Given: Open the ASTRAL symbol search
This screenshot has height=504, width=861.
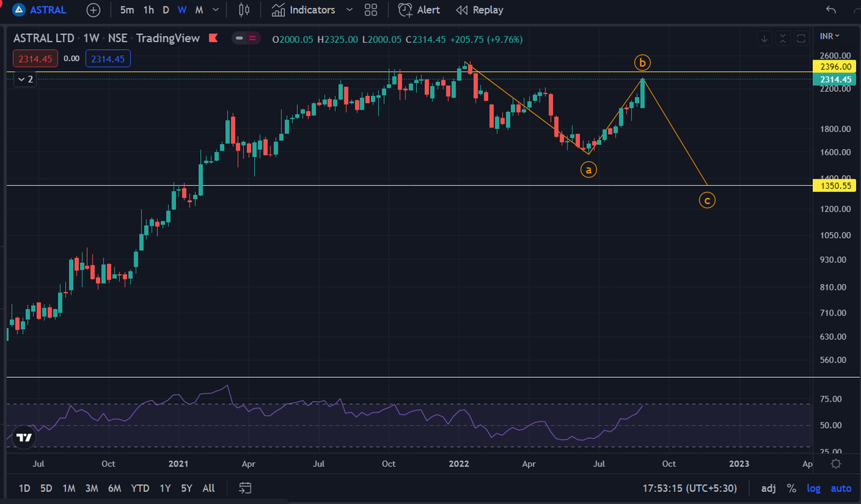Looking at the screenshot, I should pos(41,10).
